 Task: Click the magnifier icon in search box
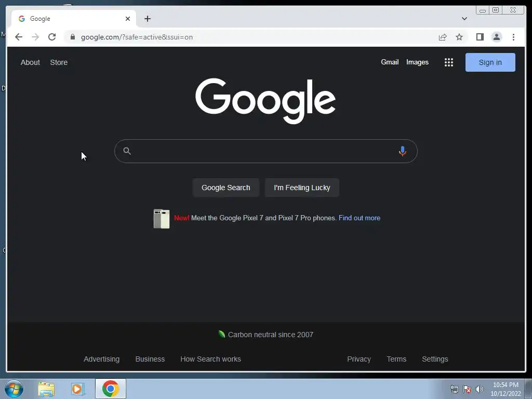127,151
